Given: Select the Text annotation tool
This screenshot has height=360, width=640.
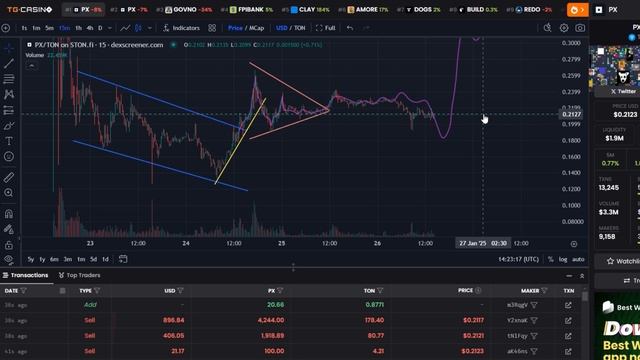Looking at the screenshot, I should pos(9,141).
